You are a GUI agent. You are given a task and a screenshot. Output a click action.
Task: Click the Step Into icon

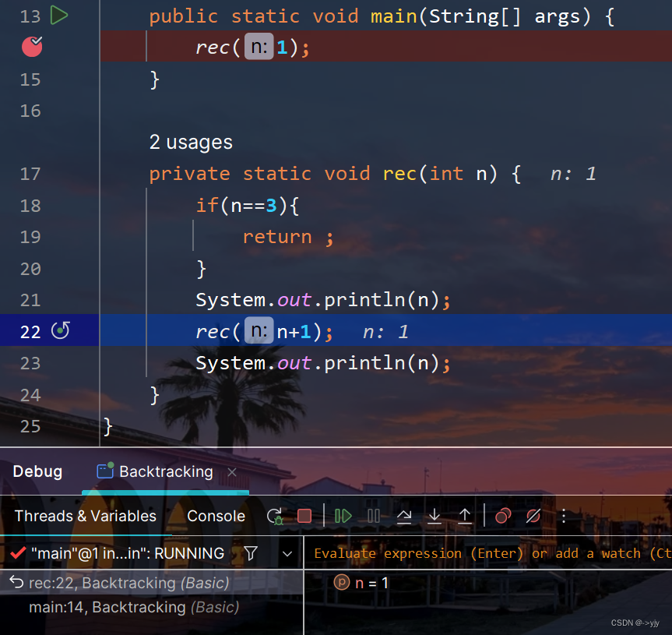[435, 516]
